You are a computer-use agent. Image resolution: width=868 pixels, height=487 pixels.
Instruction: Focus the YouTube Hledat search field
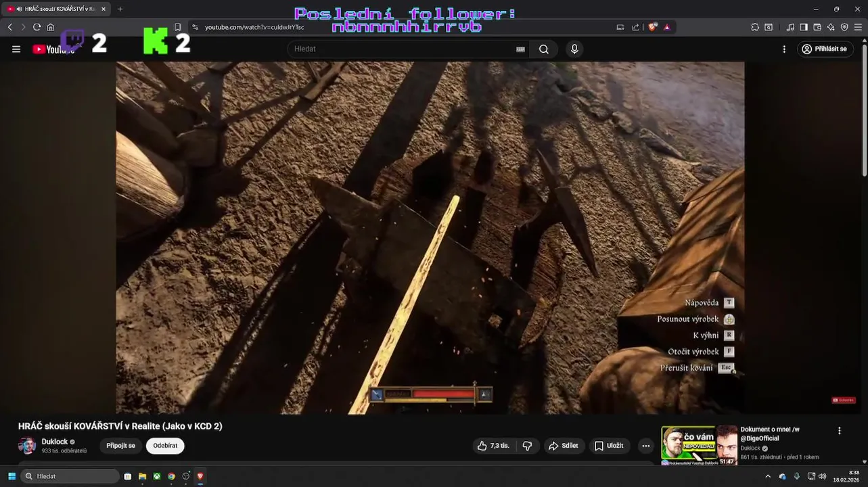click(x=403, y=49)
